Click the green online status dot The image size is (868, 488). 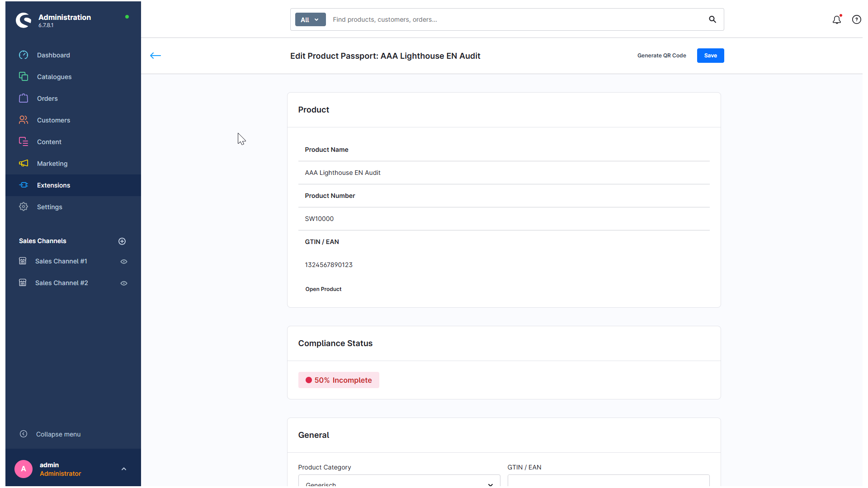point(127,17)
